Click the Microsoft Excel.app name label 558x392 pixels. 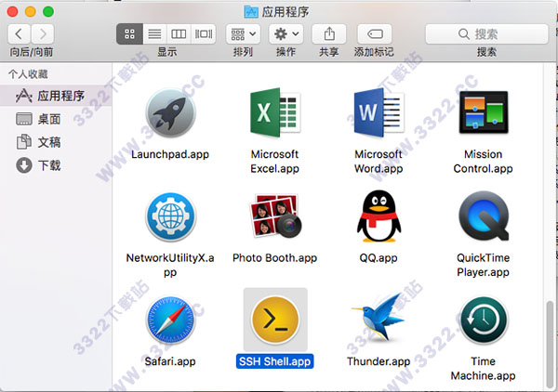274,162
